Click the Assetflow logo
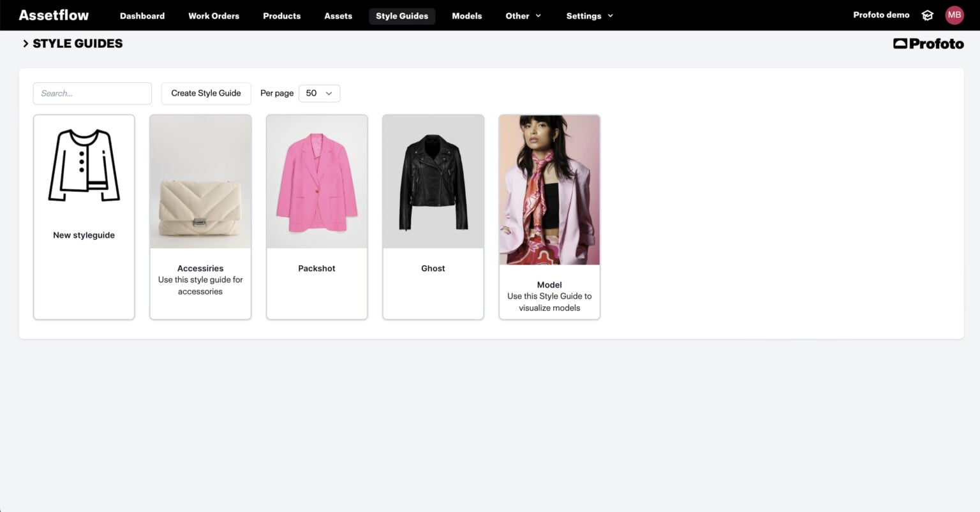Viewport: 980px width, 512px height. (54, 15)
